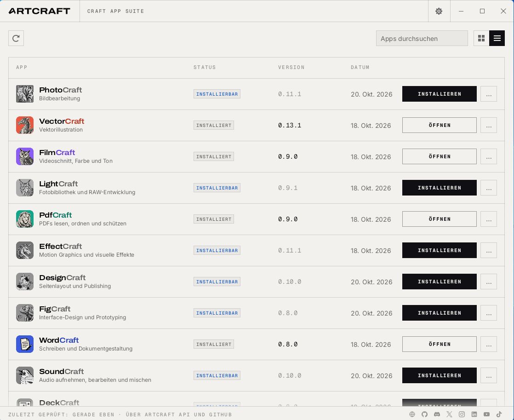Image resolution: width=514 pixels, height=420 pixels.
Task: Open more options for PdfCraft
Action: point(489,219)
